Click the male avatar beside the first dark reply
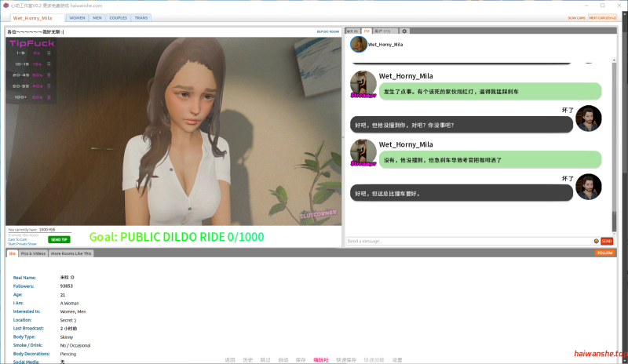The width and height of the screenshot is (628, 364). [x=588, y=118]
